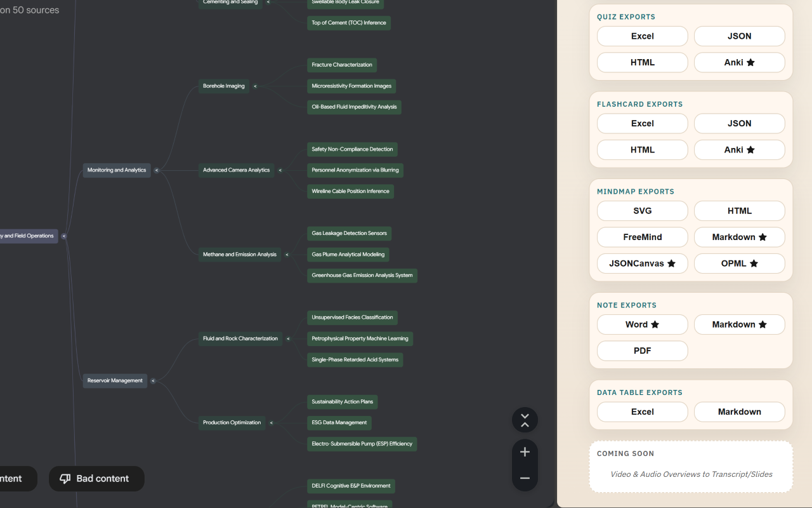Export the data table as Markdown
This screenshot has height=508, width=812.
(739, 411)
